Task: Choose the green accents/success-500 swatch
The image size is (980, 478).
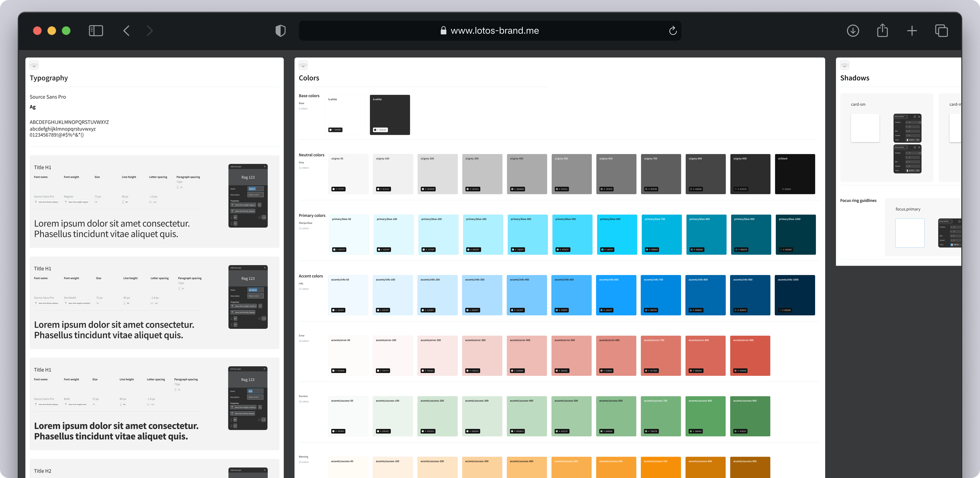Action: 572,416
